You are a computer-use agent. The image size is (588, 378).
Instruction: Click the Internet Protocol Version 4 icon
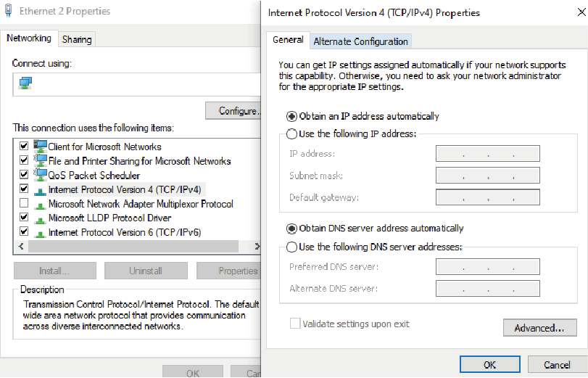tap(41, 189)
